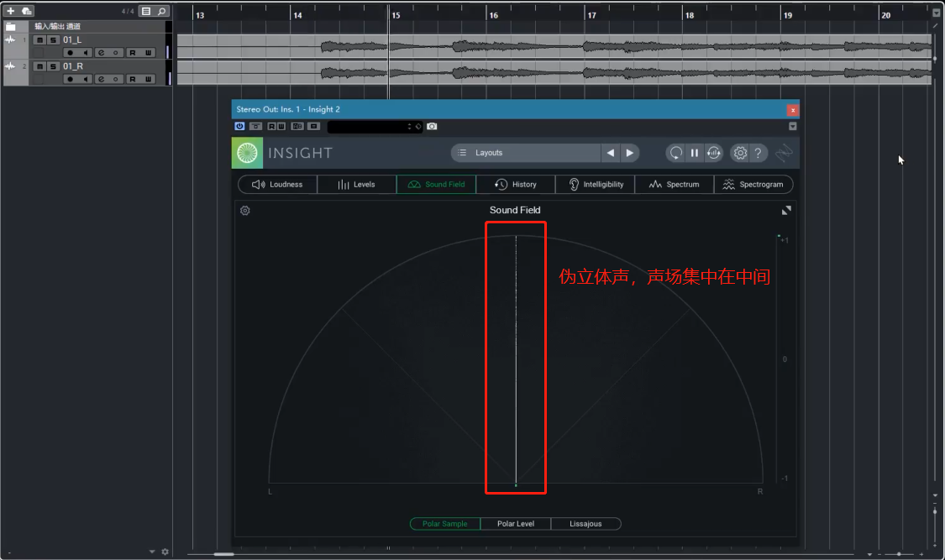
Task: Toggle monitor speaker on track 01_R
Action: pyautogui.click(x=86, y=79)
